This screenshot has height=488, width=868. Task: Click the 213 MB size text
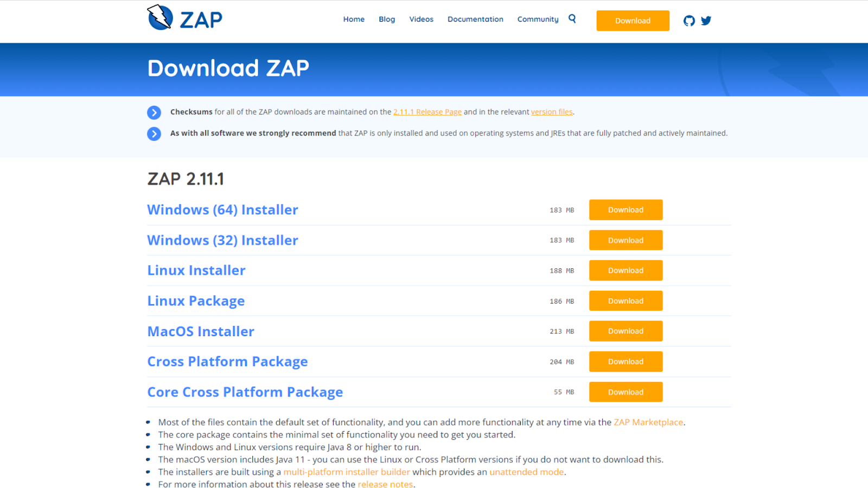[561, 331]
